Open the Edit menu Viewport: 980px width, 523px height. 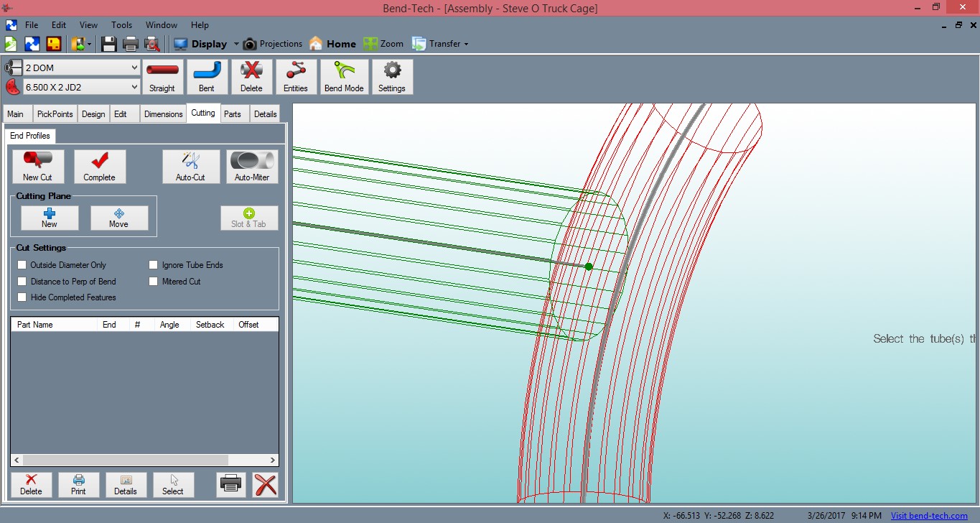click(x=59, y=25)
